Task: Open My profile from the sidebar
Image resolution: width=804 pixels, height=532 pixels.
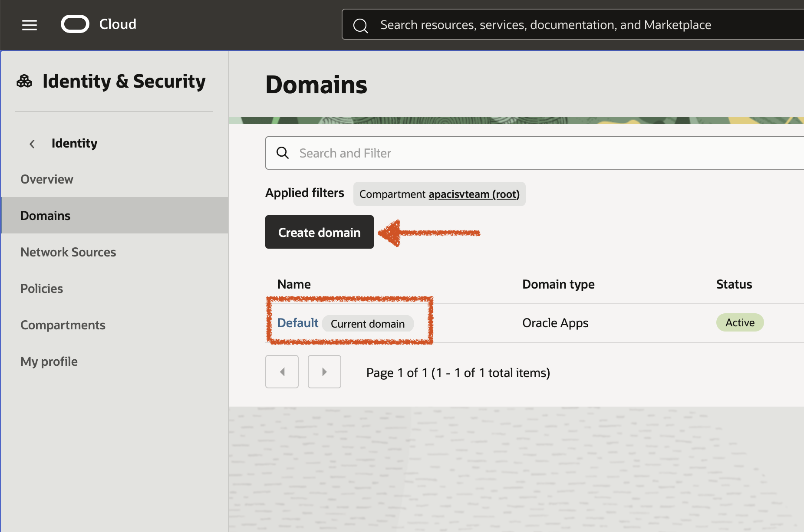Action: pos(49,361)
